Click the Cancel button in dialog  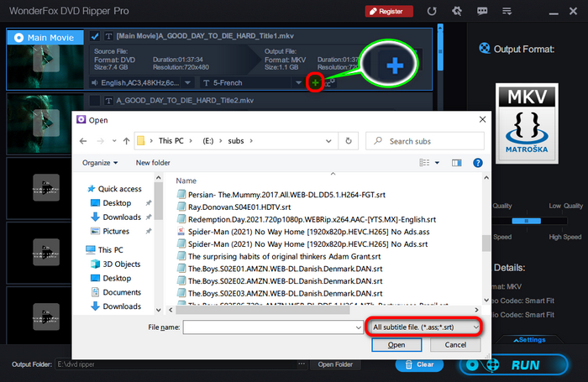(x=455, y=344)
